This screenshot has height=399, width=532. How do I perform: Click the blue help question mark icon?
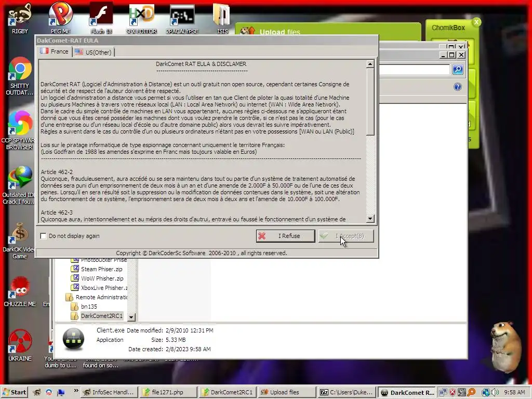coord(458,87)
